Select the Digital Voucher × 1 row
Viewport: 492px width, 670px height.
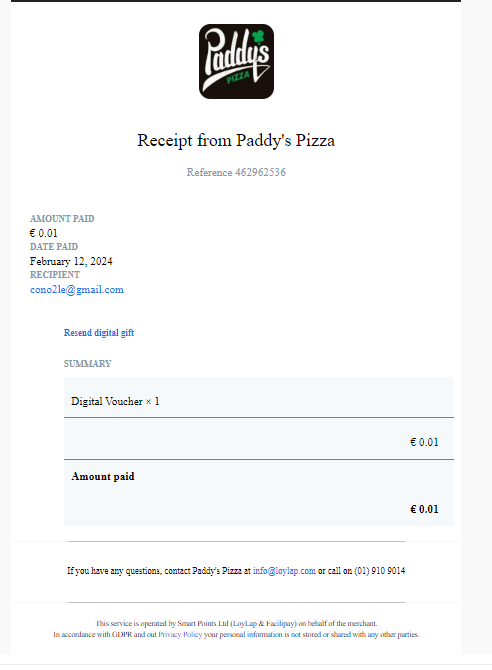[259, 397]
